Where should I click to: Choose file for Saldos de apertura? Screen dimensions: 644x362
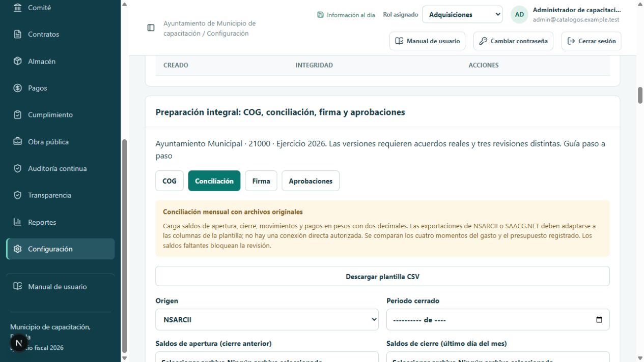pos(267,357)
